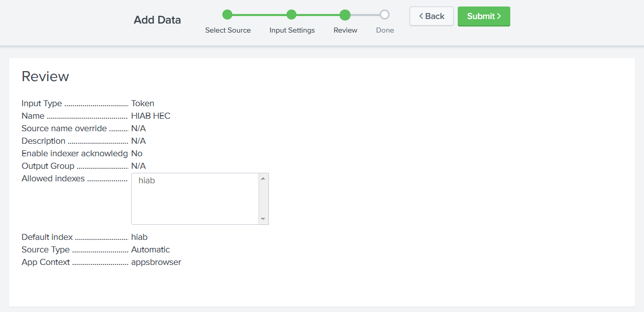Select the hiab entry in Allowed indexes
The height and width of the screenshot is (312, 644).
click(x=146, y=180)
